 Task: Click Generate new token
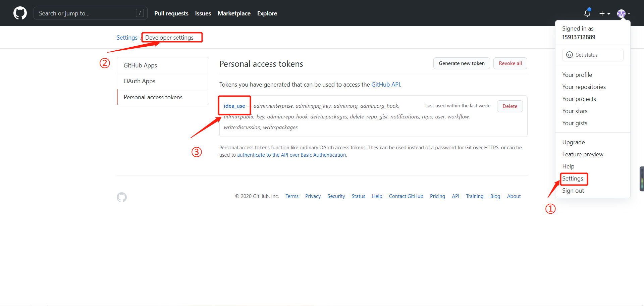click(462, 63)
